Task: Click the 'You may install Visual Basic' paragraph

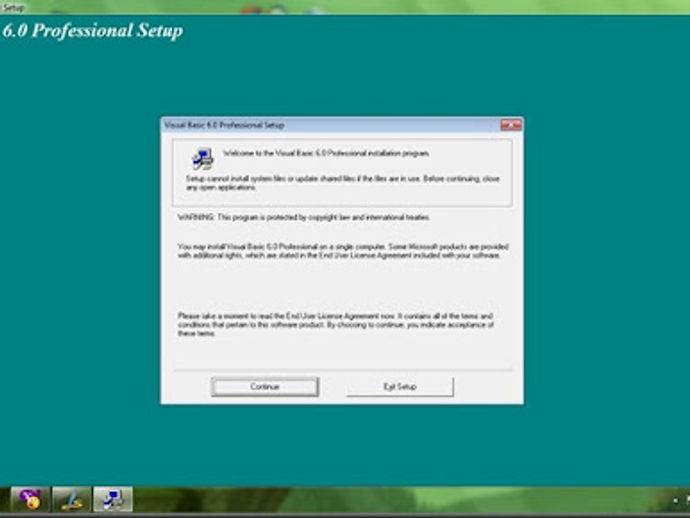Action: (x=343, y=251)
